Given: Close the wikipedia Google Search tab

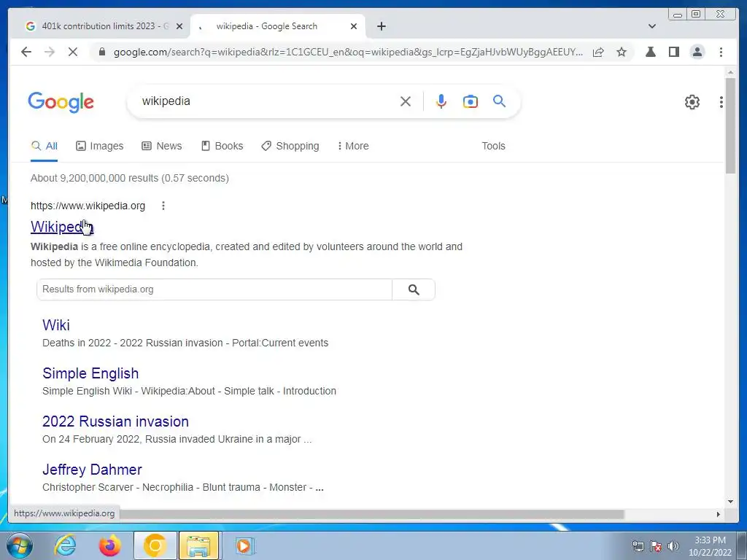Looking at the screenshot, I should point(354,26).
